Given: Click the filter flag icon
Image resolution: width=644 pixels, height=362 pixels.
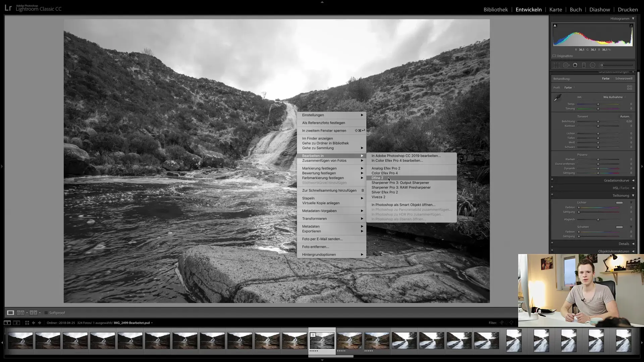Looking at the screenshot, I should [502, 323].
